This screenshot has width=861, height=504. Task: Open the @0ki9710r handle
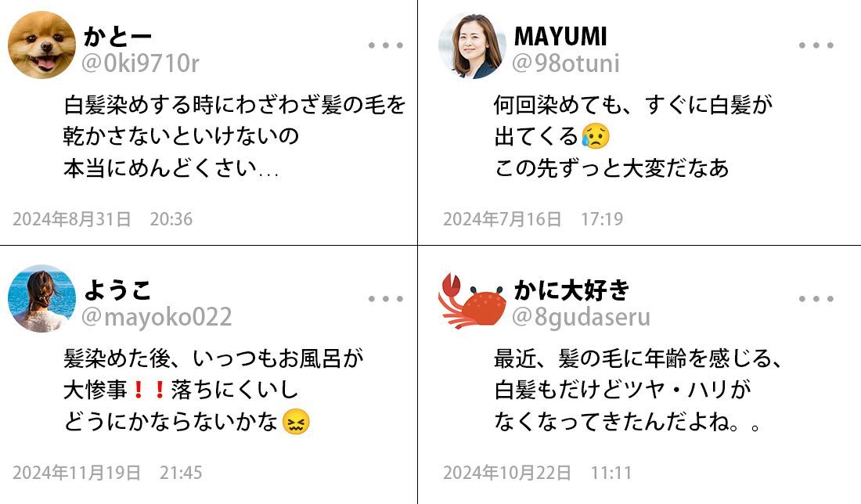point(140,63)
